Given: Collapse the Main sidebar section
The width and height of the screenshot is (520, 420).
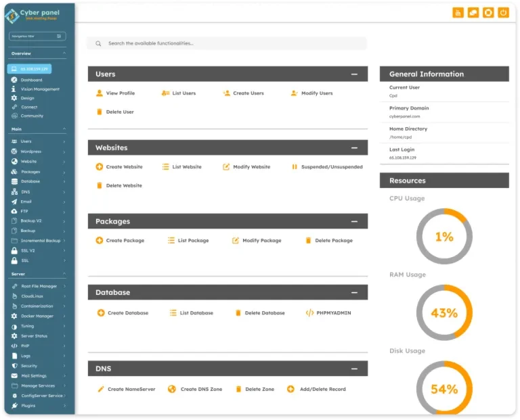Looking at the screenshot, I should 64,129.
